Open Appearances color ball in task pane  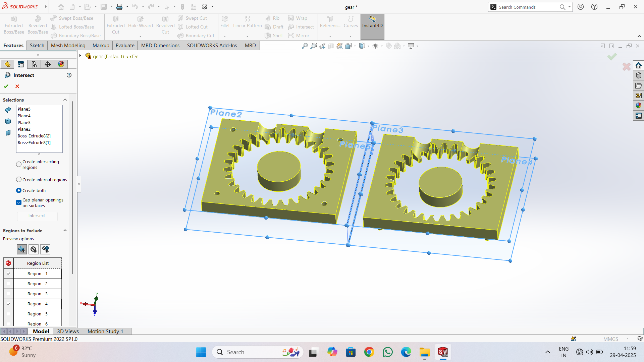pos(639,106)
